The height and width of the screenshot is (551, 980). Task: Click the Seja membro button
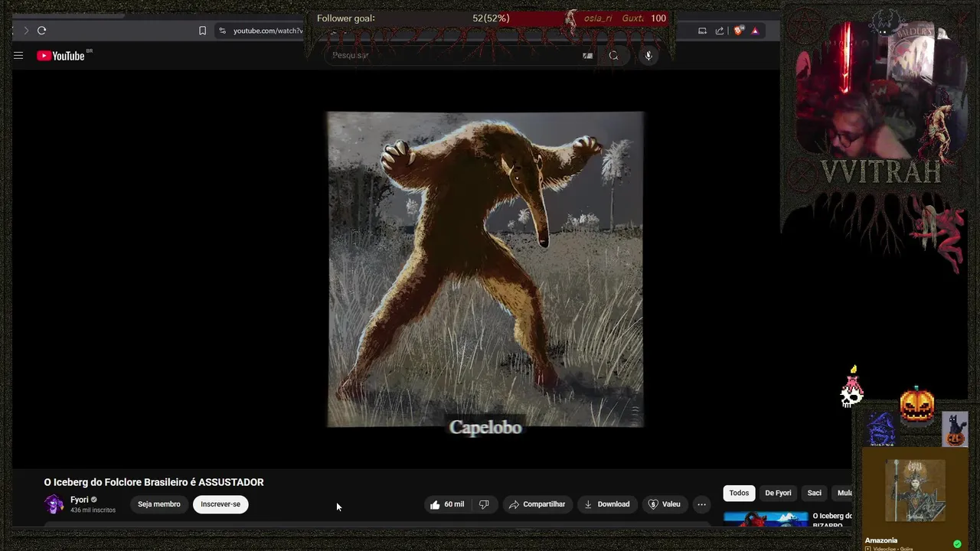pyautogui.click(x=159, y=504)
